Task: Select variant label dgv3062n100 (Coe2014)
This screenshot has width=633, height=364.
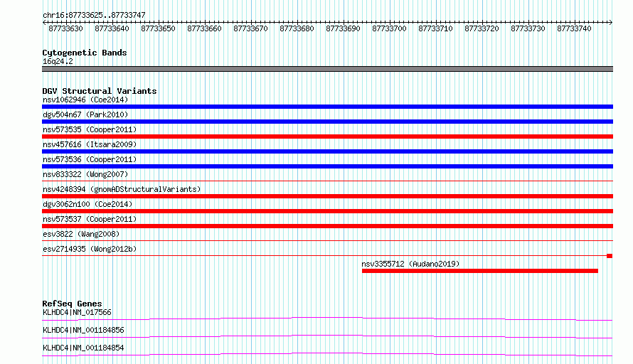Action: [87, 204]
